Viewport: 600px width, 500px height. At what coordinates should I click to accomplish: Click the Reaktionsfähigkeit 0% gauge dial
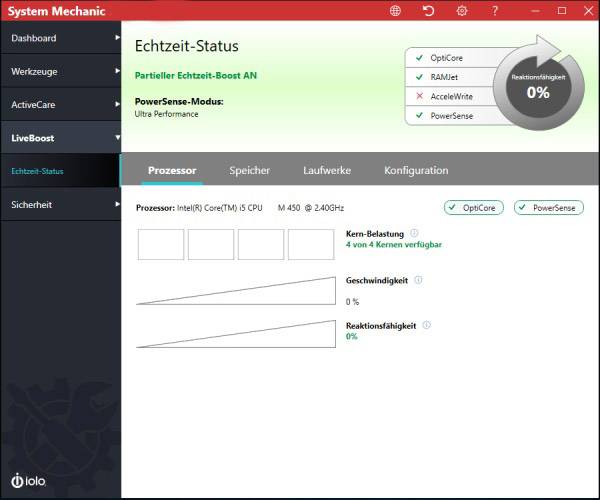(x=538, y=87)
